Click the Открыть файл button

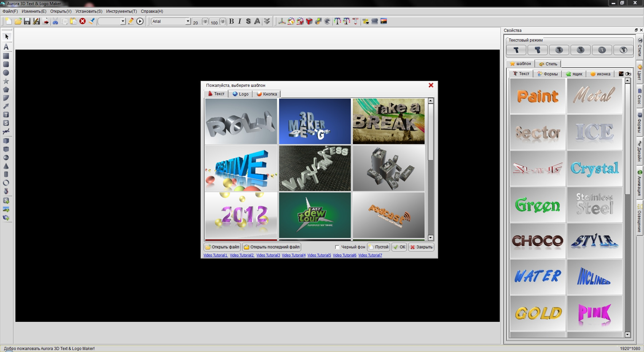[x=222, y=247]
